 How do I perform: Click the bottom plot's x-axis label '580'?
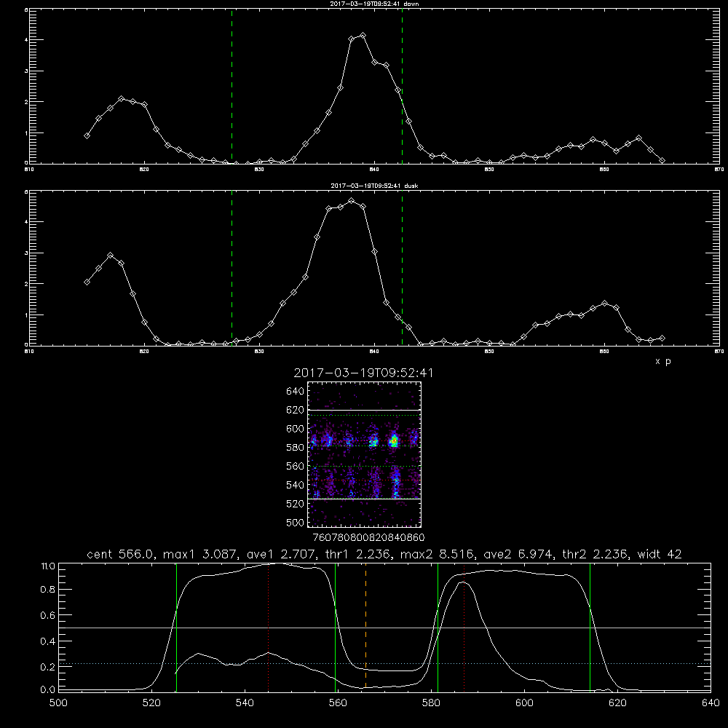[x=431, y=703]
